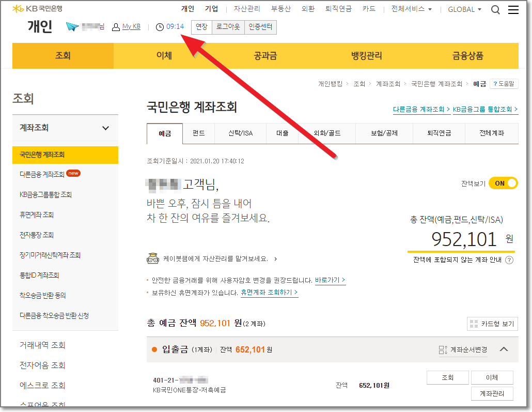This screenshot has width=532, height=412.
Task: Click the paper plane icon
Action: coord(72,26)
